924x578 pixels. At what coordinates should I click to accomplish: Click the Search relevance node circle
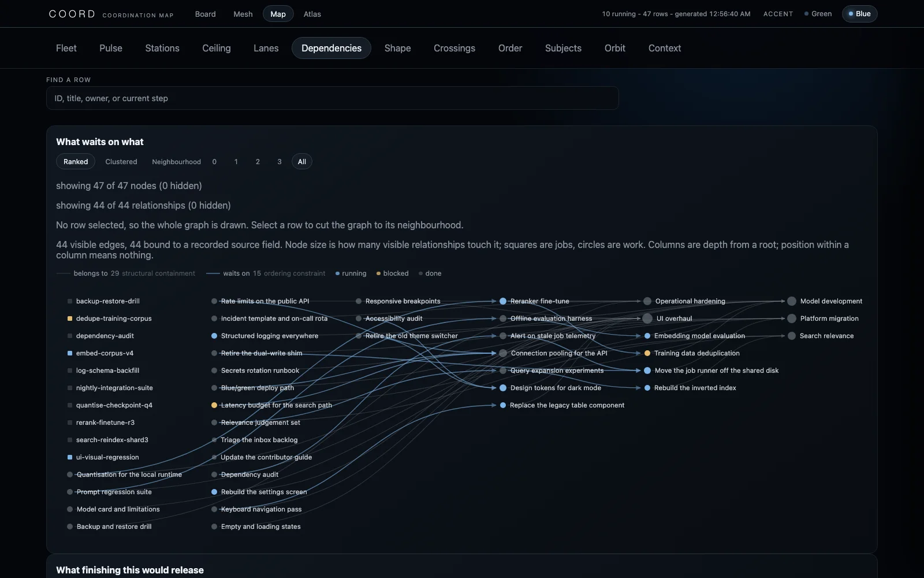pyautogui.click(x=792, y=336)
